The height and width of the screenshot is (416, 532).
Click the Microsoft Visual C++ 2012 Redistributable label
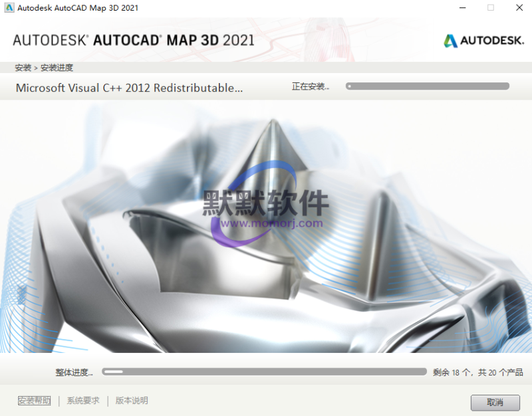click(129, 88)
